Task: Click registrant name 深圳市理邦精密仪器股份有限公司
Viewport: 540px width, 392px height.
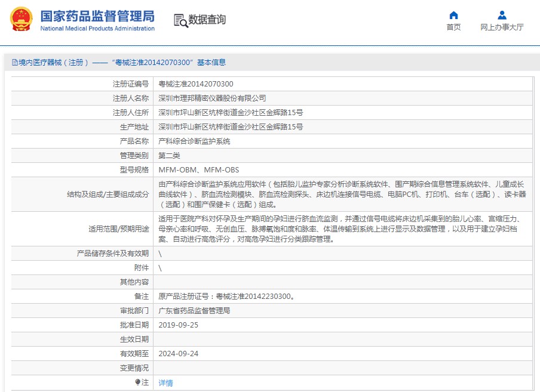Action: [x=212, y=98]
